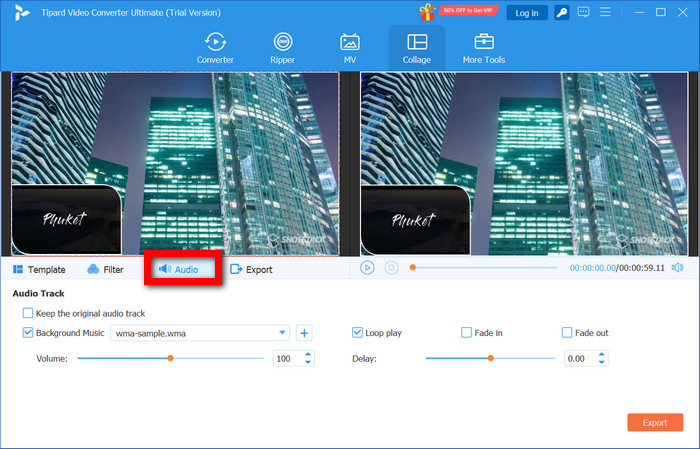Enable the Fade in checkbox
This screenshot has width=700, height=449.
click(x=466, y=333)
